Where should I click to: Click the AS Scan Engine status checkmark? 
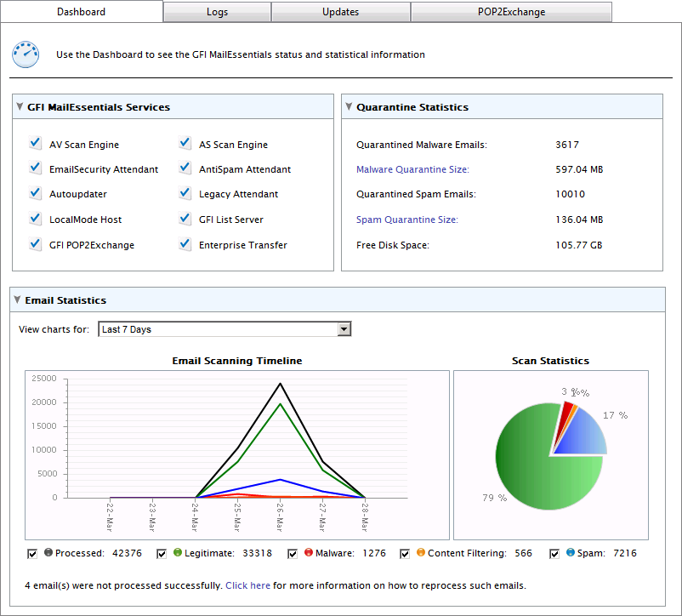[185, 143]
